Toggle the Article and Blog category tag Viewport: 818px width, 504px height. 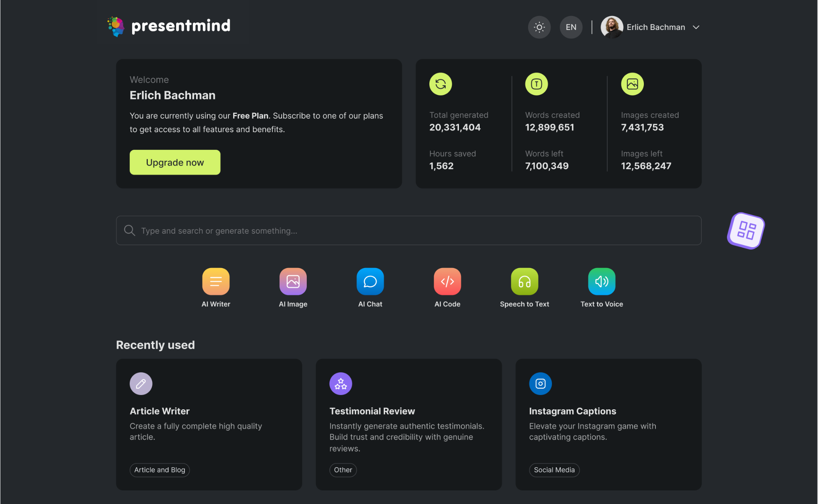pyautogui.click(x=159, y=470)
